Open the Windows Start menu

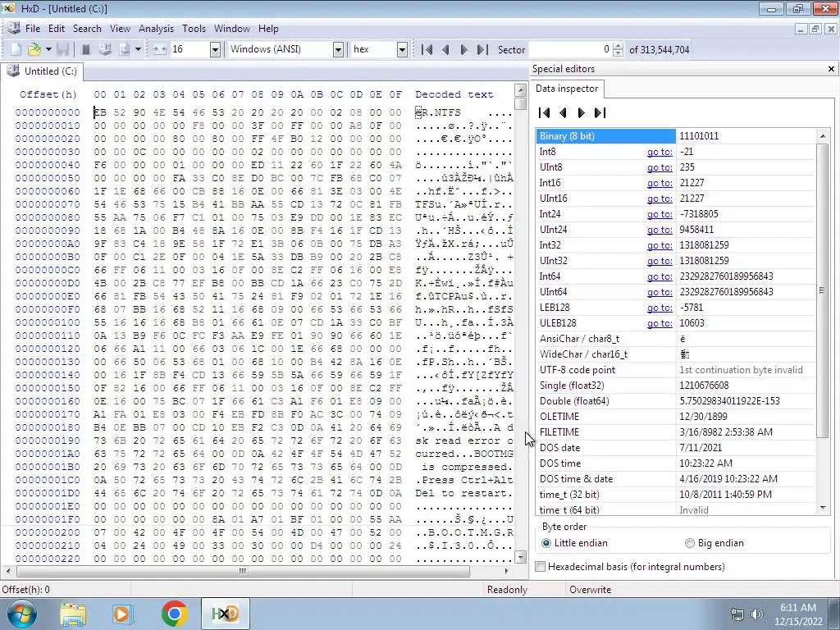(21, 614)
